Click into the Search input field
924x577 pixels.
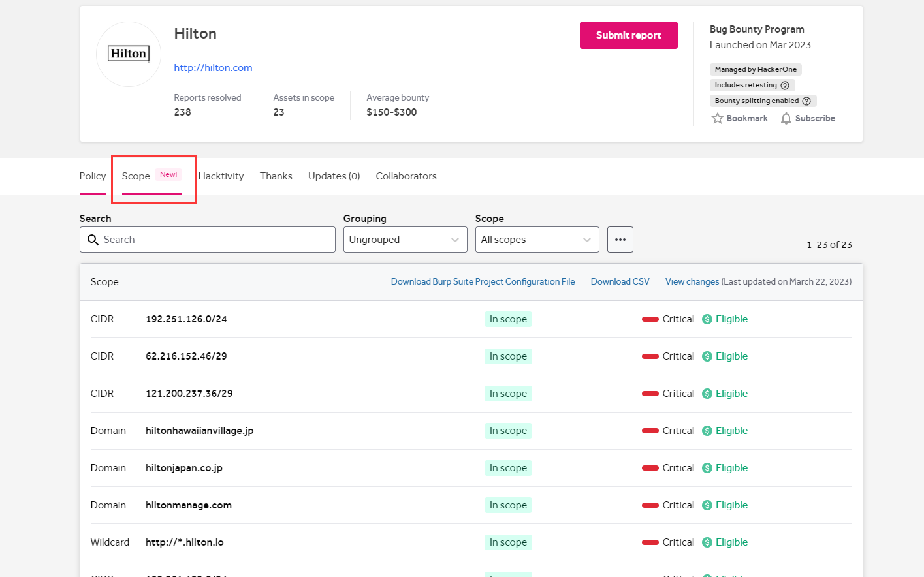[x=208, y=240]
